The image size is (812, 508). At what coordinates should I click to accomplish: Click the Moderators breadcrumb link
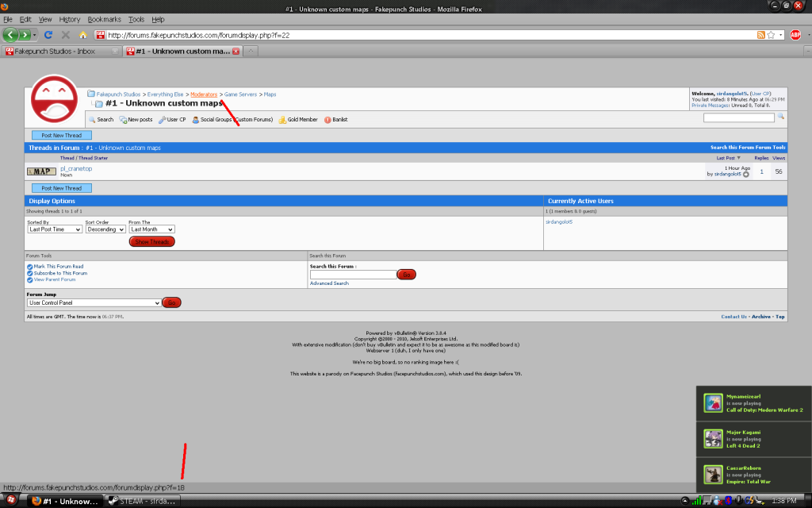tap(204, 94)
